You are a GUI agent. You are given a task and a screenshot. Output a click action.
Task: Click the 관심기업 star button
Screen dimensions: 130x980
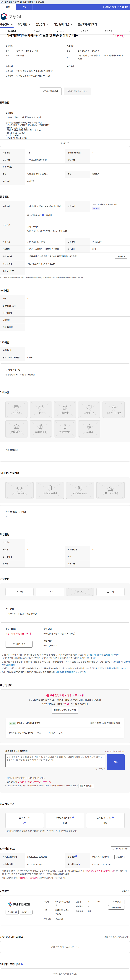pyautogui.click(x=12, y=912)
